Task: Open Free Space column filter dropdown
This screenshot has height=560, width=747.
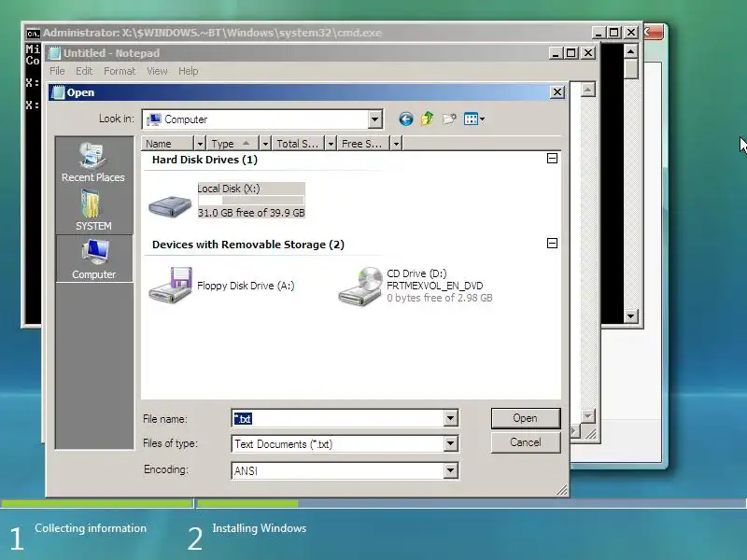Action: click(x=396, y=144)
